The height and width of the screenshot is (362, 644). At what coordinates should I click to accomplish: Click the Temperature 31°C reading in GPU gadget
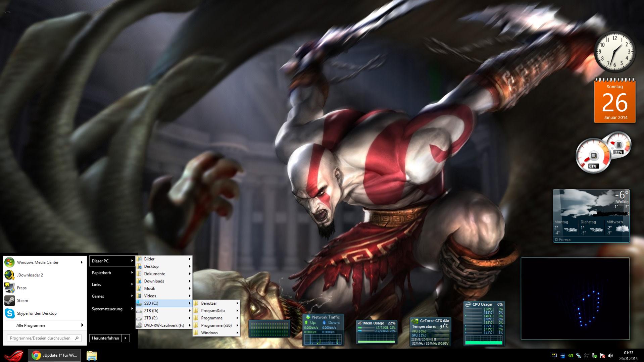[430, 326]
